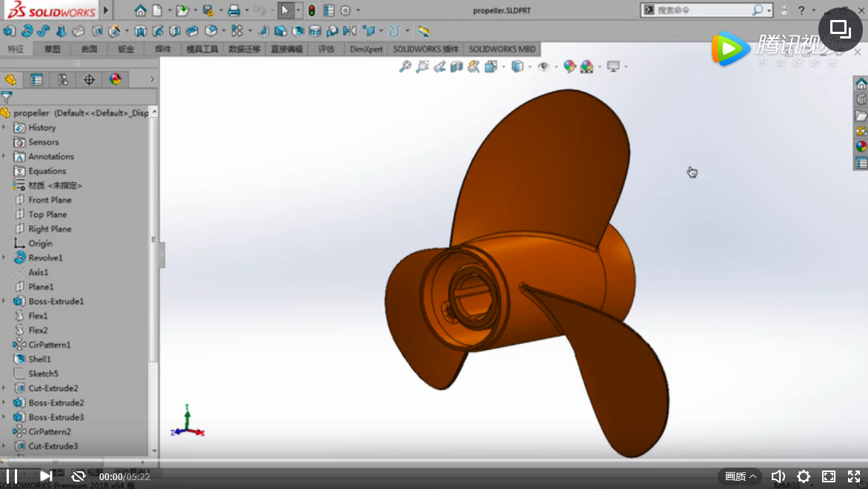Toggle the picture-in-picture mini window button
Viewport: 868px width, 489px height.
(x=841, y=28)
